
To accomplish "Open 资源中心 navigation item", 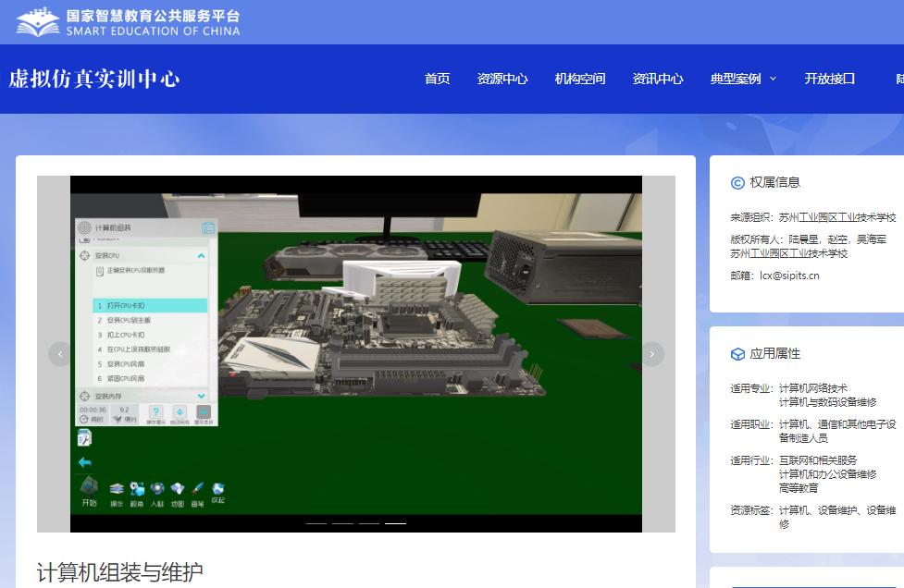I will (502, 79).
